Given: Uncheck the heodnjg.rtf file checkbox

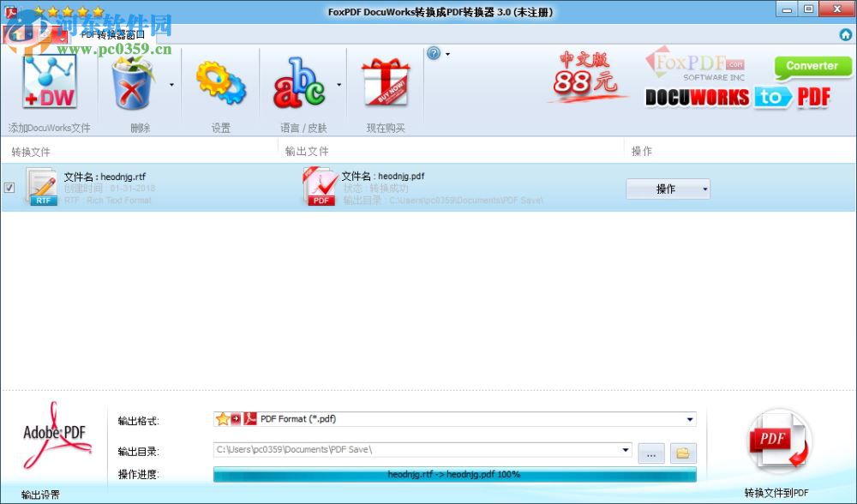Looking at the screenshot, I should (9, 187).
